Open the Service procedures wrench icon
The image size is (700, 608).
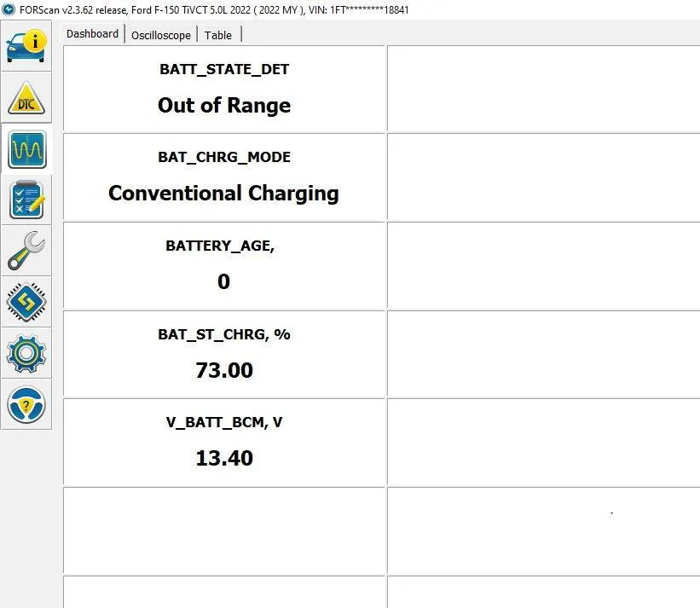26,251
